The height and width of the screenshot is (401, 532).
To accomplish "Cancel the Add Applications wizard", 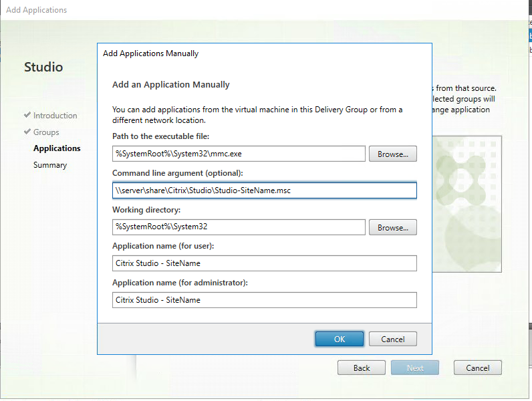I will click(x=477, y=368).
